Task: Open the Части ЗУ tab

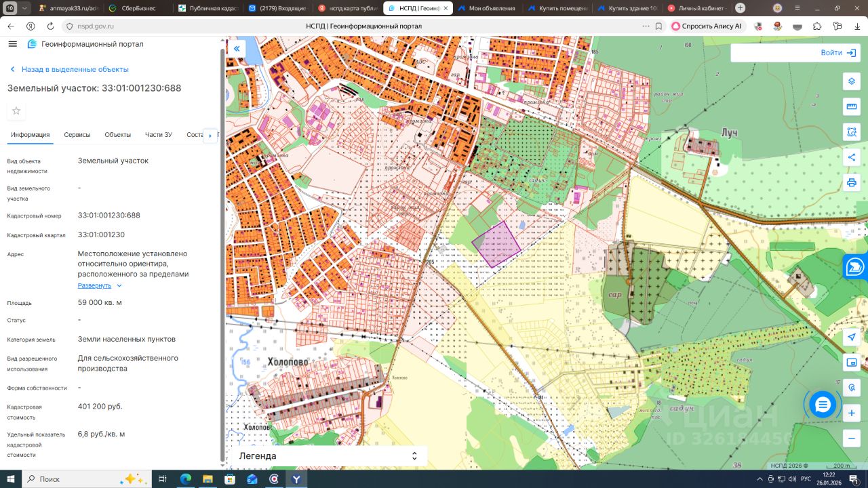Action: point(159,135)
